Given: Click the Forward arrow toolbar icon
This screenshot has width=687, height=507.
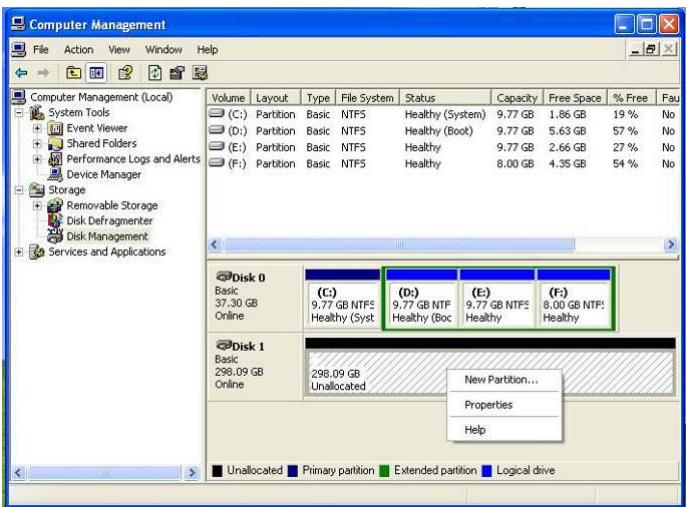Looking at the screenshot, I should pos(43,73).
